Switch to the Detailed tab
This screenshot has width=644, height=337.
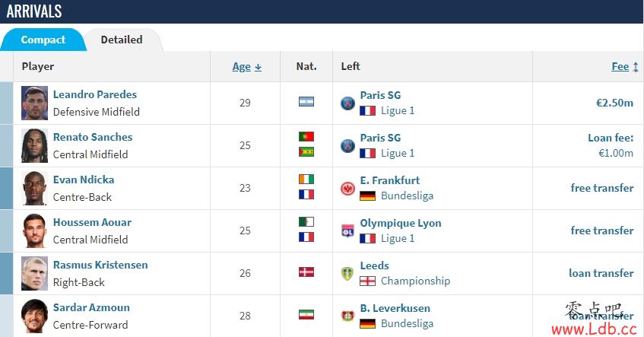tap(122, 40)
